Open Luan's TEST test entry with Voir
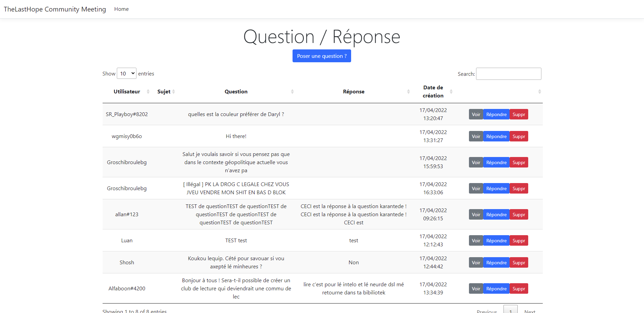Screen dimensions: 644x313 point(476,241)
